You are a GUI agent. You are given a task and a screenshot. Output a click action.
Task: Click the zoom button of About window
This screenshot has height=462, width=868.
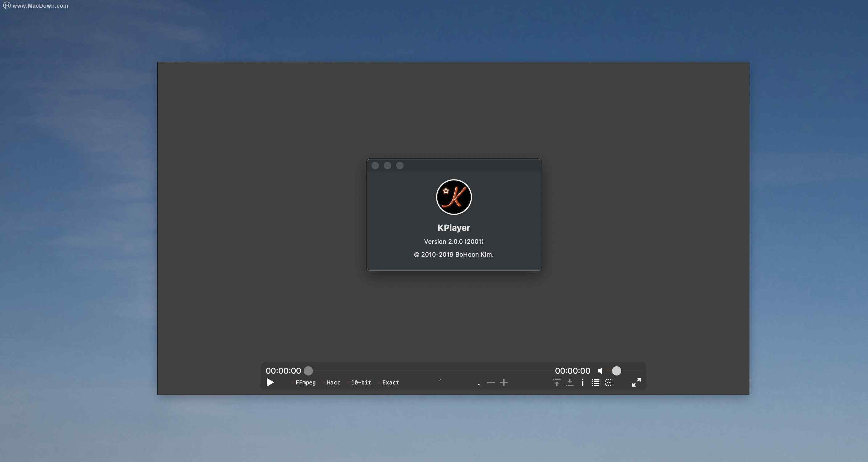400,165
